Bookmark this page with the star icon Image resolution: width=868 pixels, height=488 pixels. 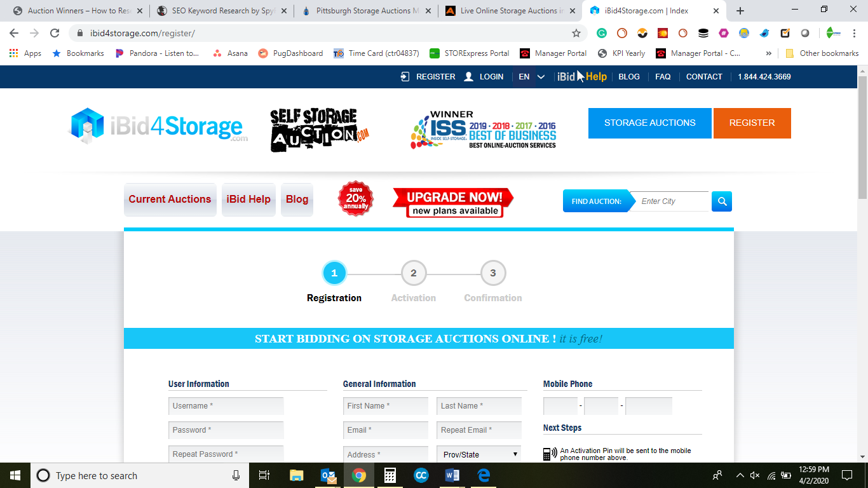pyautogui.click(x=576, y=33)
